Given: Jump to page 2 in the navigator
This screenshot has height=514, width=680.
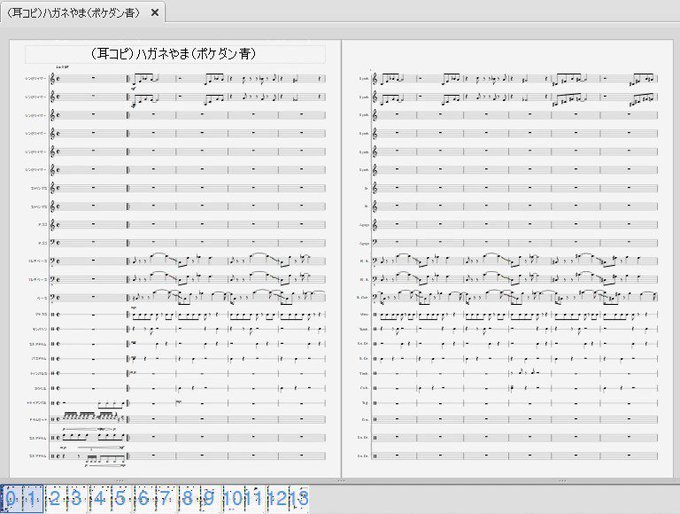Looking at the screenshot, I should point(55,498).
